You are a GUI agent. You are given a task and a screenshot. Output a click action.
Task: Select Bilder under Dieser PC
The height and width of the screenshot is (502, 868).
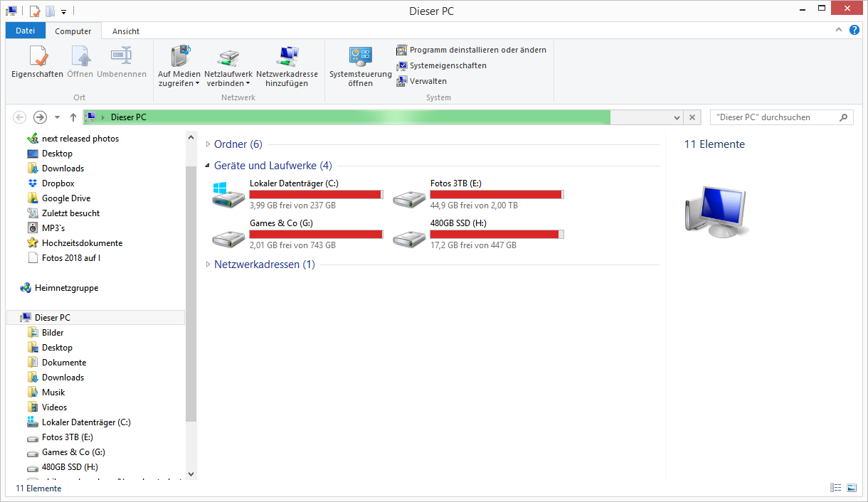(53, 333)
